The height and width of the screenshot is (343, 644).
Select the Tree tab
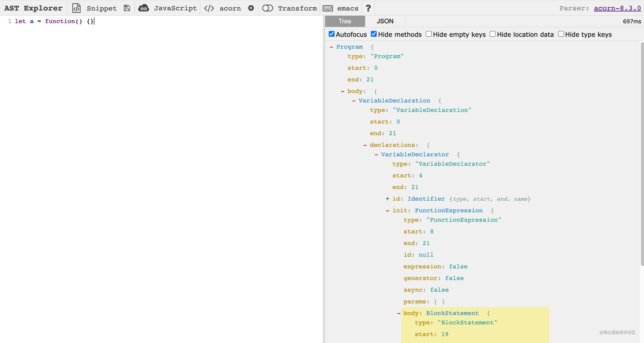[345, 21]
